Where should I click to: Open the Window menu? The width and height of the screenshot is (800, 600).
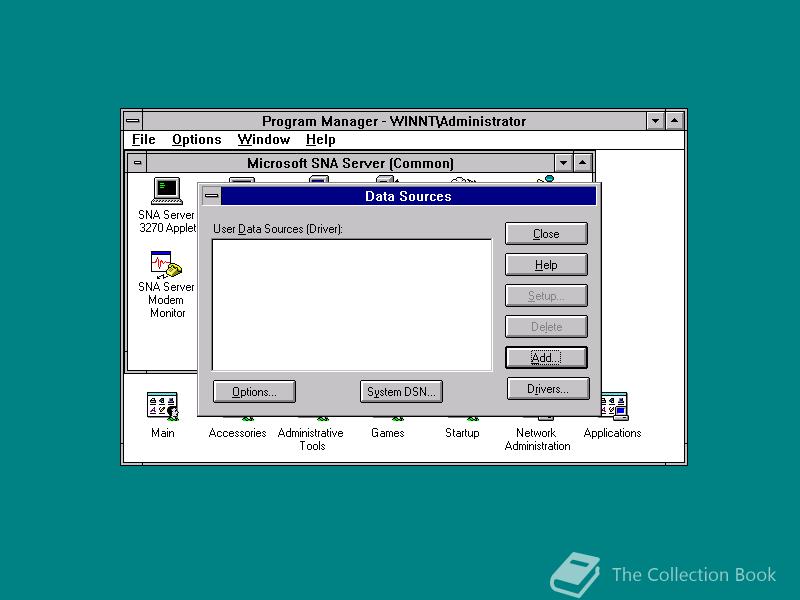(x=264, y=139)
